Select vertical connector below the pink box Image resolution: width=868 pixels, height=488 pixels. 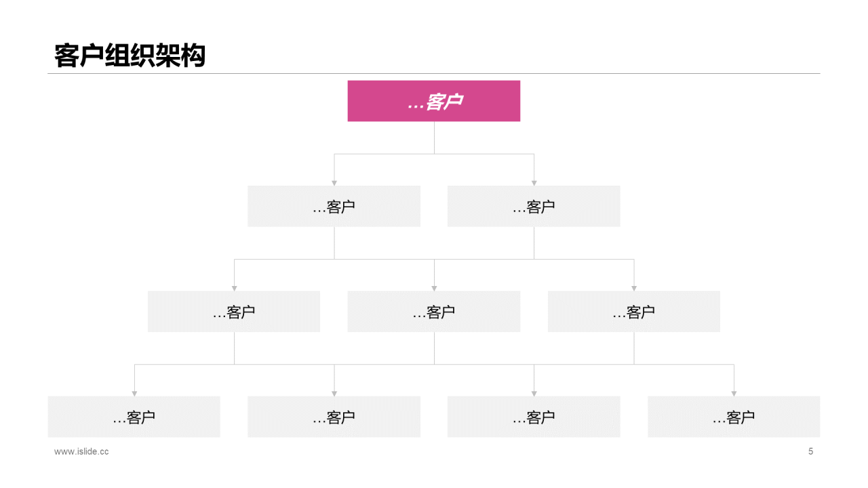click(434, 138)
